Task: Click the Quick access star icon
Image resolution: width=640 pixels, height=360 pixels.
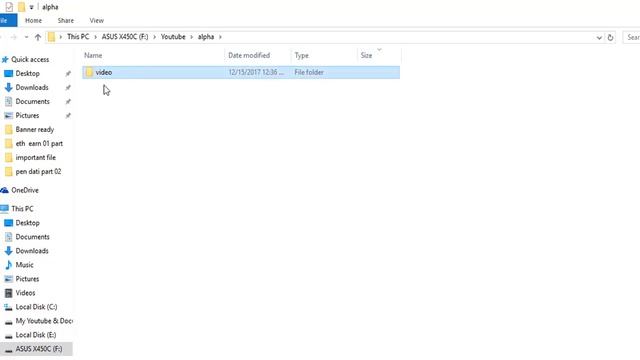Action: click(5, 60)
